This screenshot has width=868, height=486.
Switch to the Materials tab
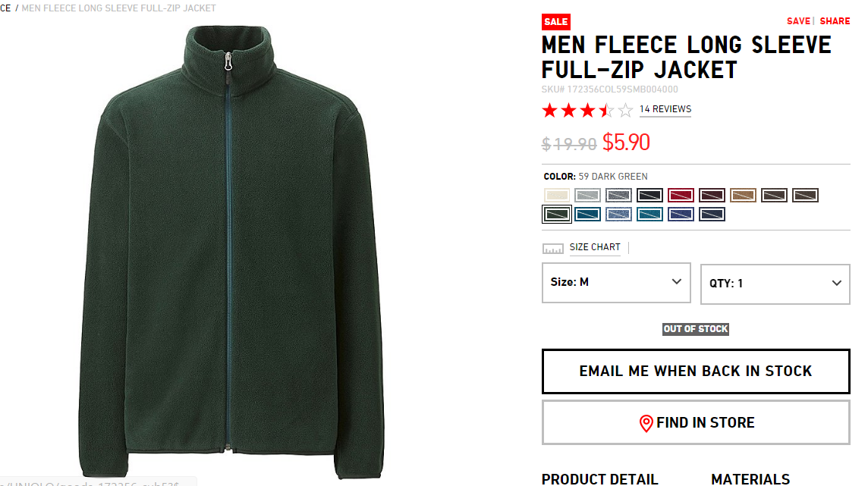pyautogui.click(x=750, y=479)
